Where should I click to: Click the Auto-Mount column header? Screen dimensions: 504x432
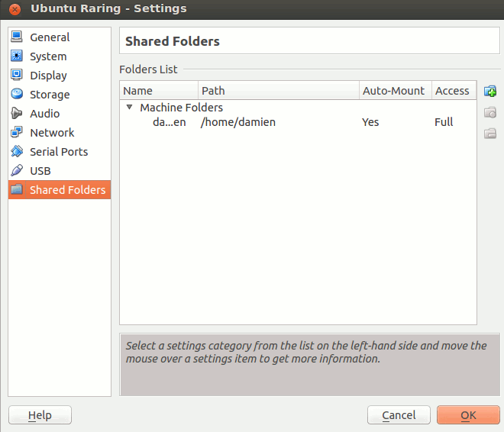point(396,91)
